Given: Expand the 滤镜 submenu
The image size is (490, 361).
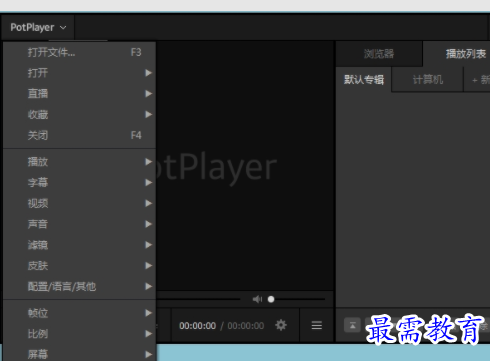Looking at the screenshot, I should (79, 245).
